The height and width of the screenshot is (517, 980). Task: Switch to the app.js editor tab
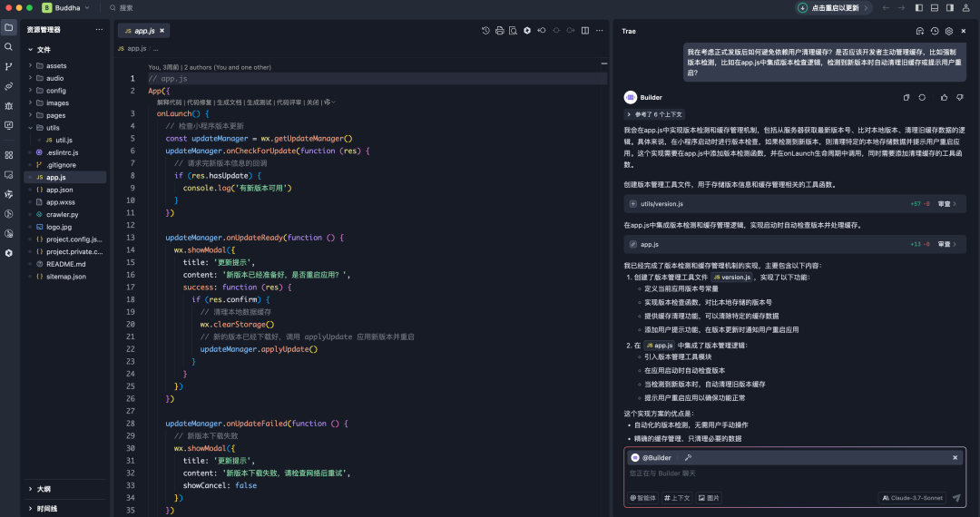(144, 31)
